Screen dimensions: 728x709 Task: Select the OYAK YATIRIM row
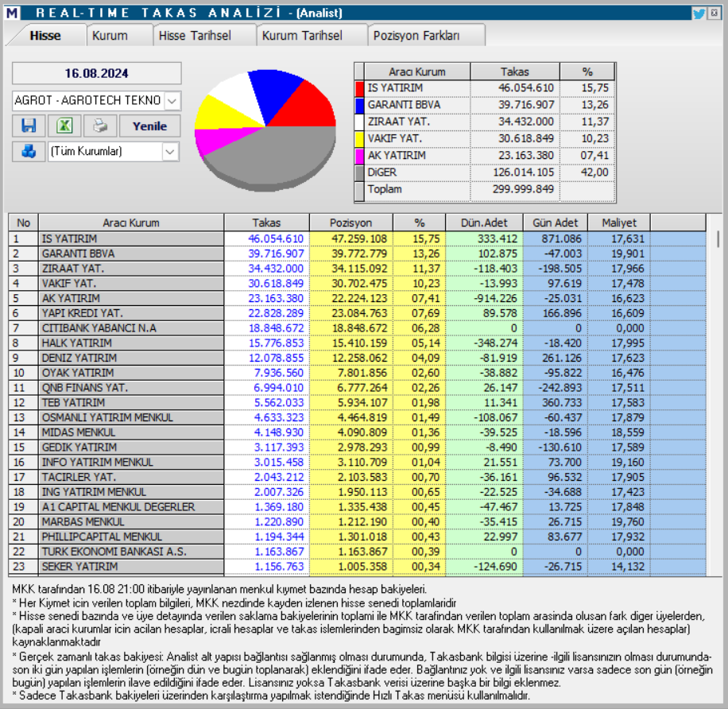point(358,373)
